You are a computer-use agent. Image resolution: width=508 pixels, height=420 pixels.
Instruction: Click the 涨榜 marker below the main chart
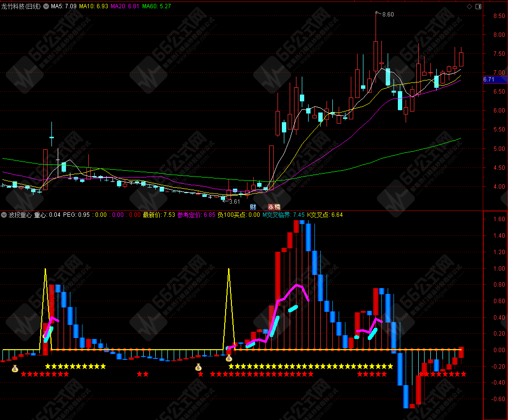274,207
